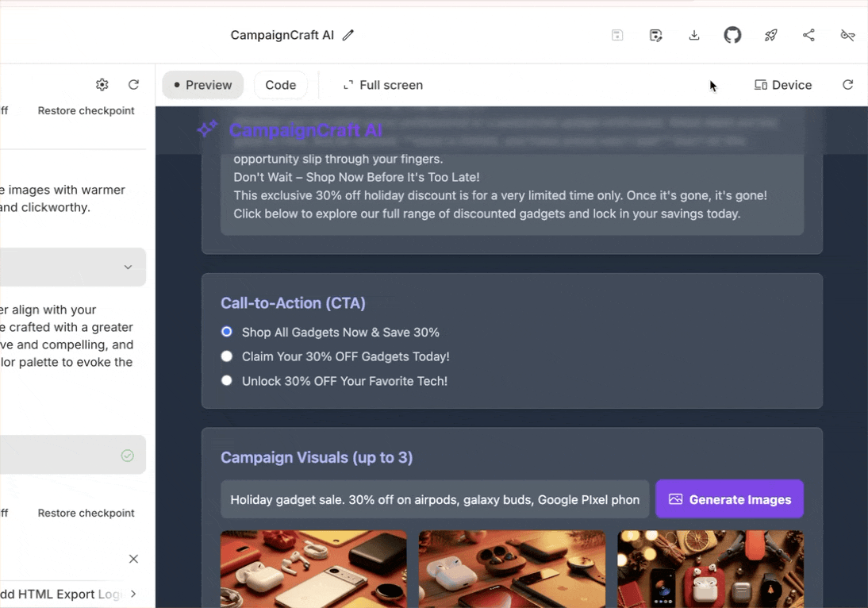Click the Generate Images button
This screenshot has width=868, height=608.
tap(730, 499)
